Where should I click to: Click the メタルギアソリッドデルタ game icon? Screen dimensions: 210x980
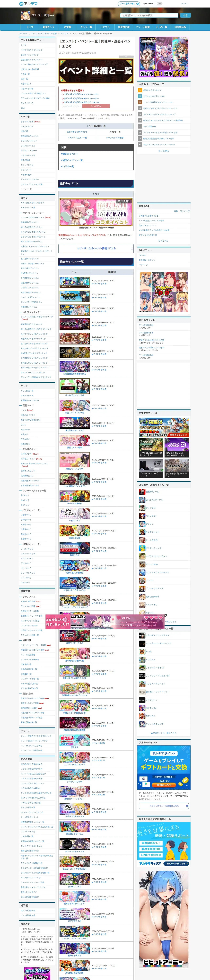click(142, 635)
